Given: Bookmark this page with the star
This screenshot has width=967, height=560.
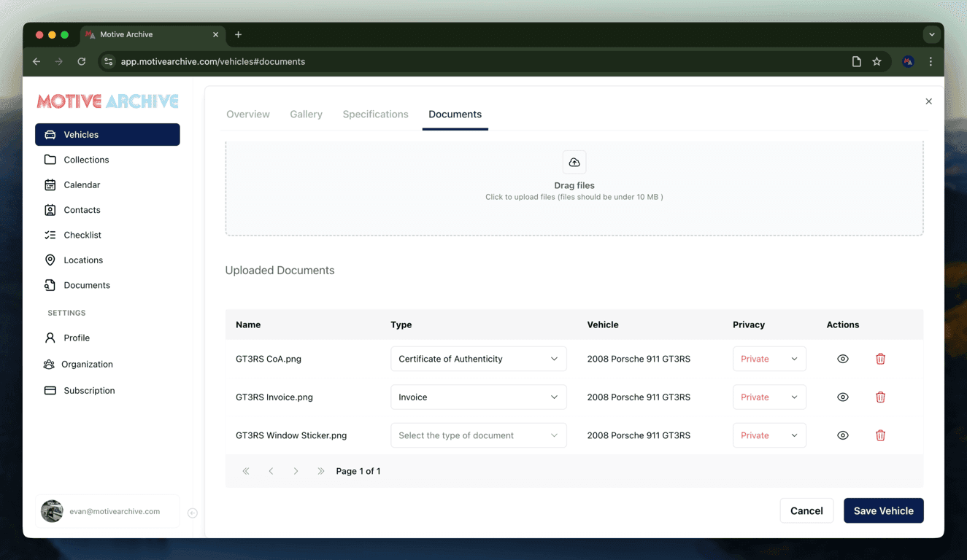Looking at the screenshot, I should 877,62.
